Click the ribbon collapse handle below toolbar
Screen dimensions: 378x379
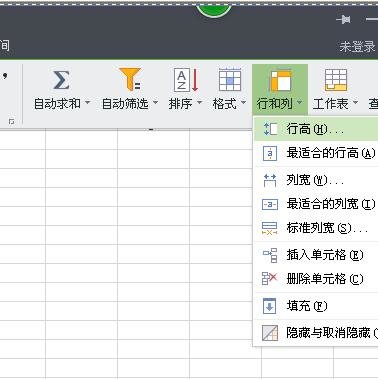tap(151, 130)
